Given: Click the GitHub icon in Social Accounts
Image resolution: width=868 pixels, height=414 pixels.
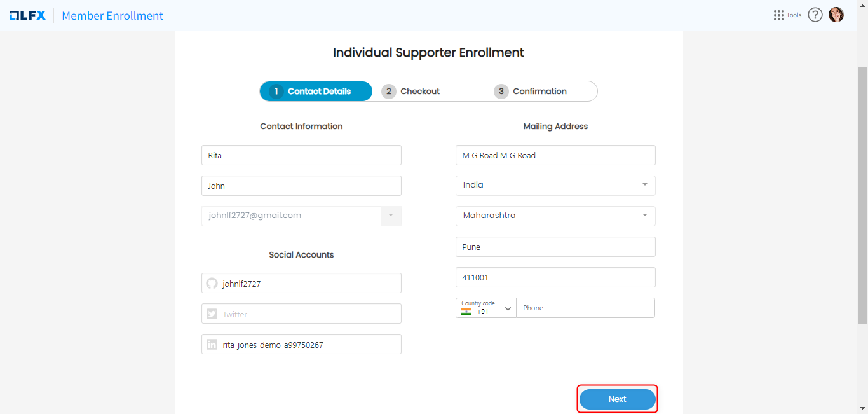Looking at the screenshot, I should point(212,284).
